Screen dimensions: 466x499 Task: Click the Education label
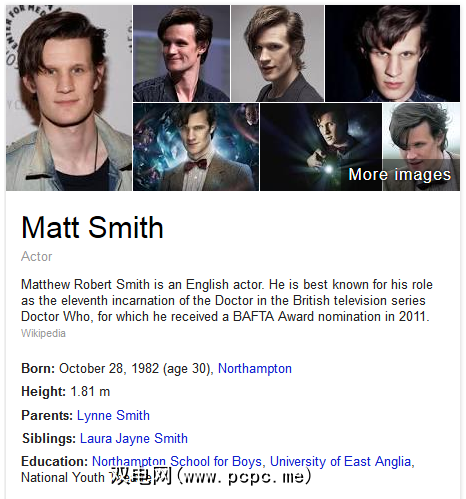[x=54, y=462]
